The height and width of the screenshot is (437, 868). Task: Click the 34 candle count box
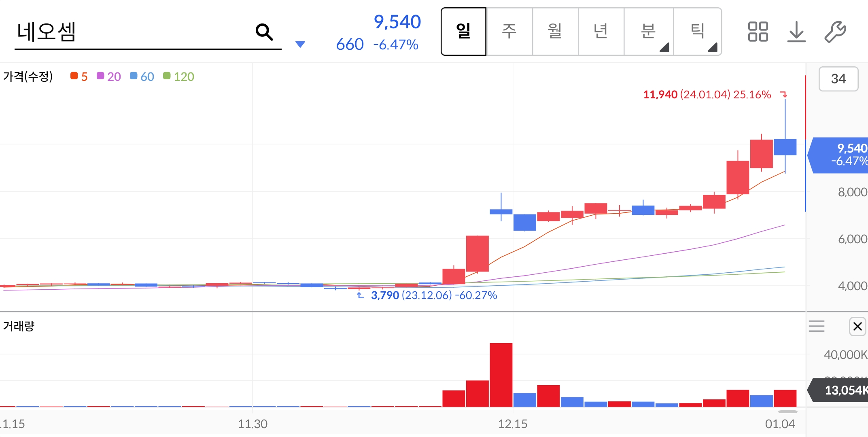(x=838, y=79)
